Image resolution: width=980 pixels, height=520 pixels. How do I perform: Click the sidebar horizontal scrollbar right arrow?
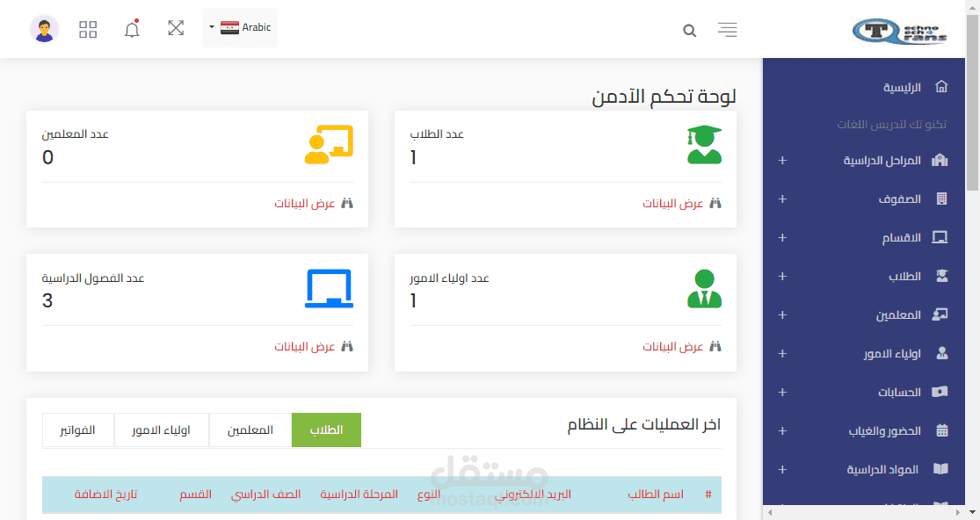[x=957, y=512]
